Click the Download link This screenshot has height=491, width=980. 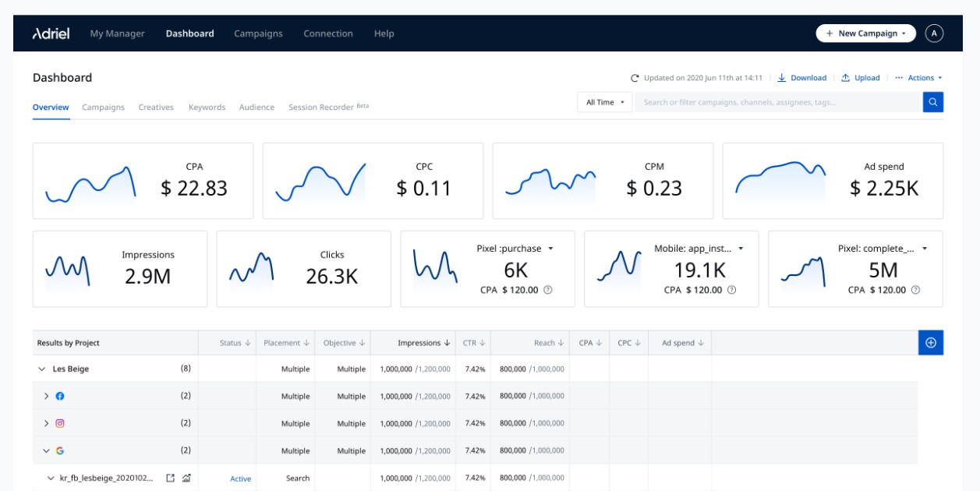click(802, 78)
